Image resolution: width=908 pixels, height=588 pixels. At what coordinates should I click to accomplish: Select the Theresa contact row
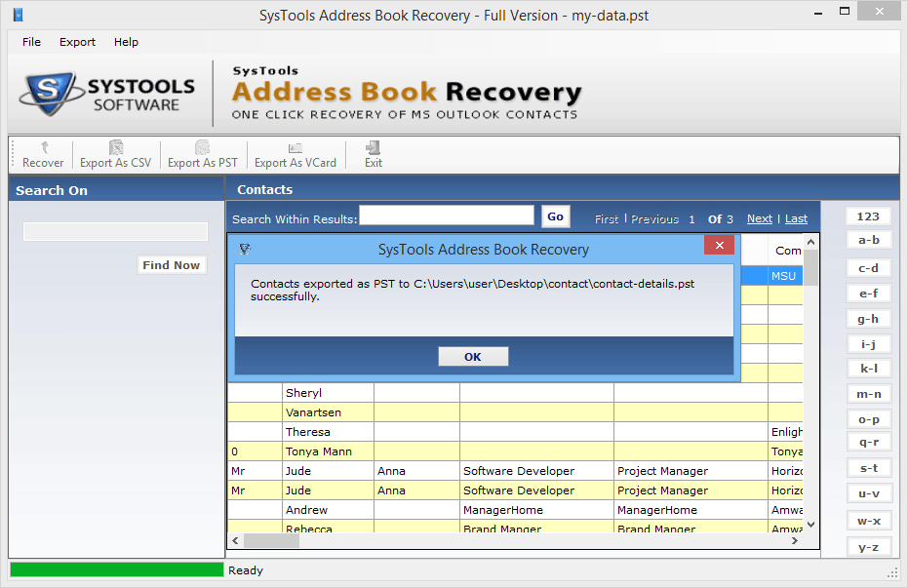pos(515,432)
